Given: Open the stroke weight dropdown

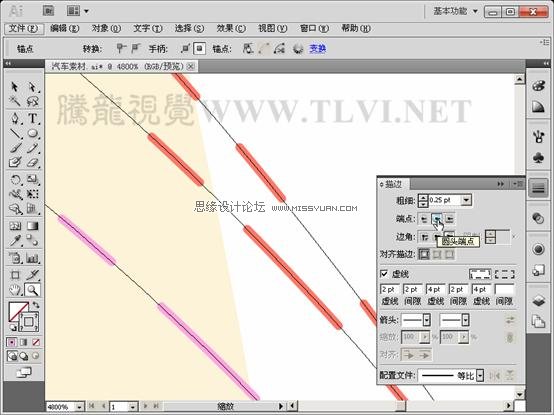Looking at the screenshot, I should [466, 200].
